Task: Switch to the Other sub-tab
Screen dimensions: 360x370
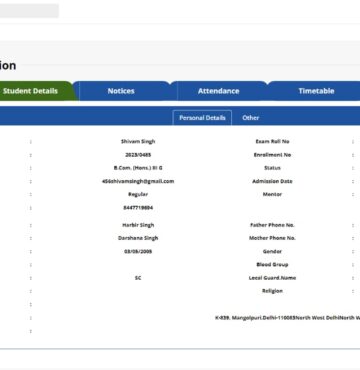Action: pos(251,118)
